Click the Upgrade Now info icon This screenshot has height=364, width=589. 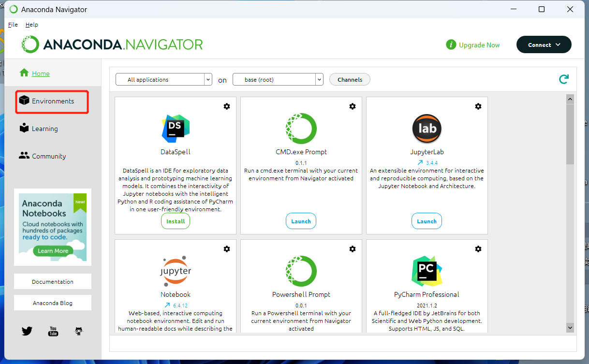tap(451, 45)
